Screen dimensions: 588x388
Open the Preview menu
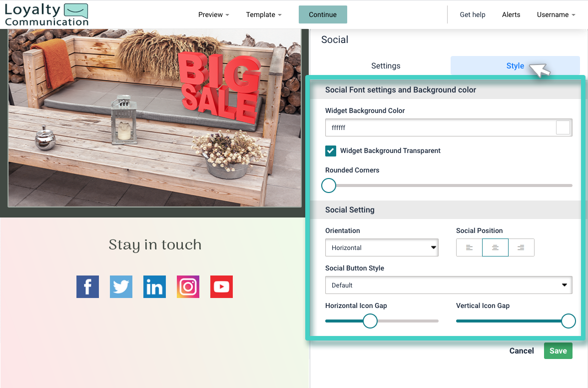(213, 14)
